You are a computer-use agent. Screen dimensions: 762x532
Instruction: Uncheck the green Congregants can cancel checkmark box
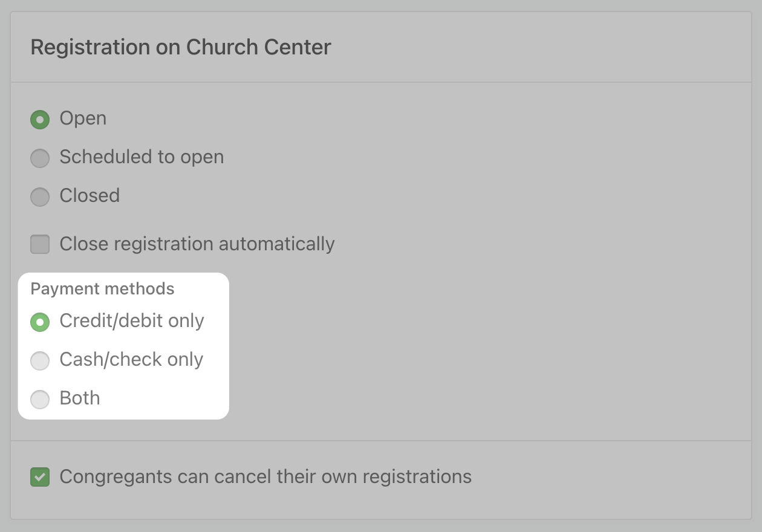click(x=40, y=478)
